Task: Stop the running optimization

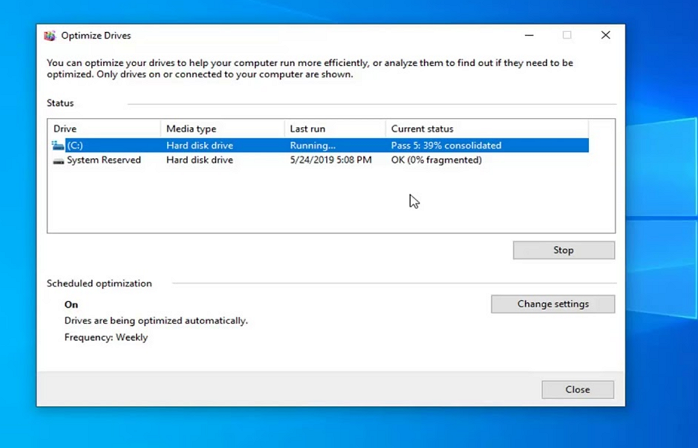Action: click(x=564, y=250)
